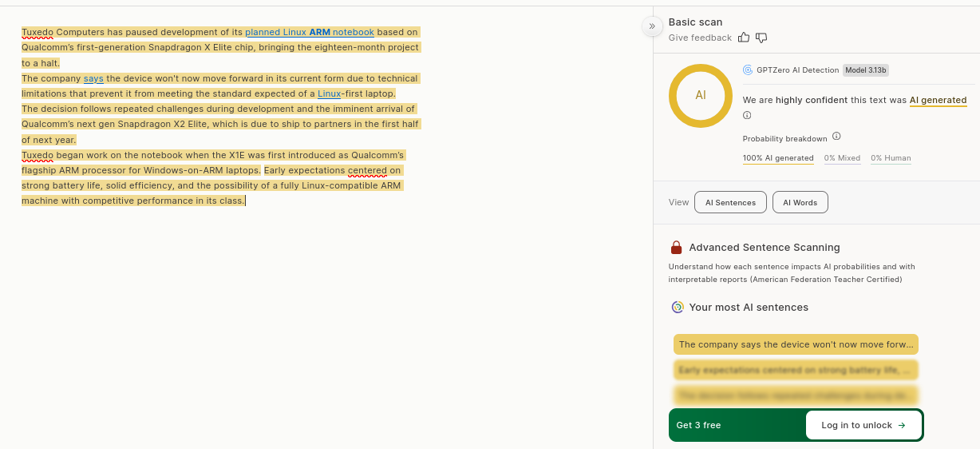Switch view to AI Sentences
Screen dimensions: 980x449
coord(730,203)
